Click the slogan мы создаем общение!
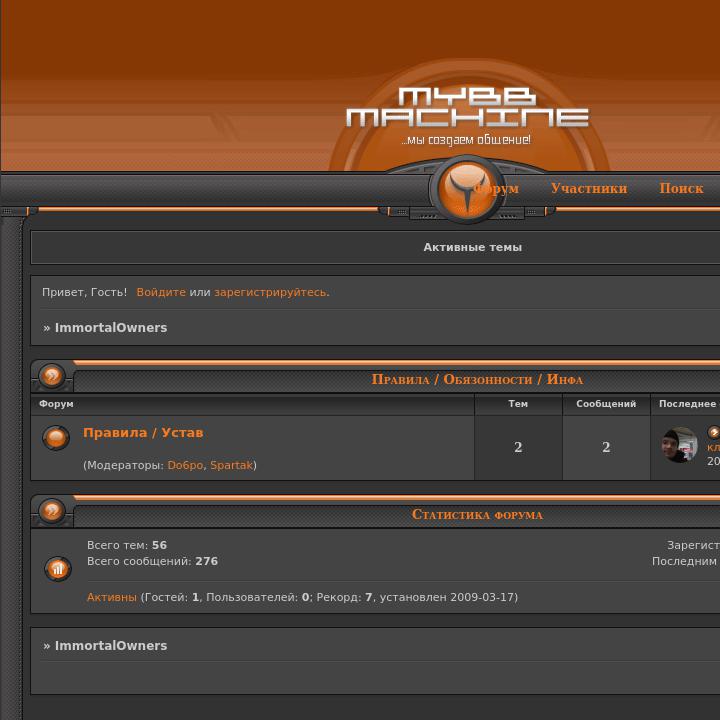This screenshot has height=720, width=720. tap(466, 140)
